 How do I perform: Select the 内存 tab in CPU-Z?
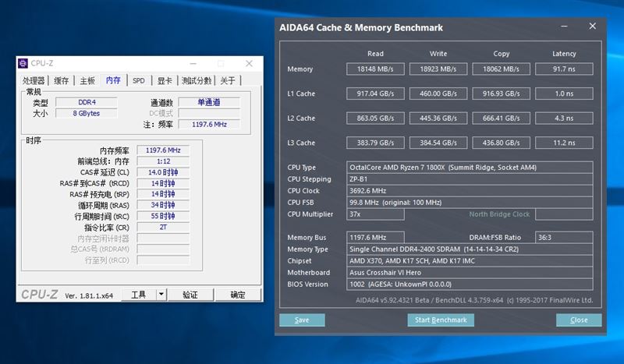pyautogui.click(x=113, y=80)
